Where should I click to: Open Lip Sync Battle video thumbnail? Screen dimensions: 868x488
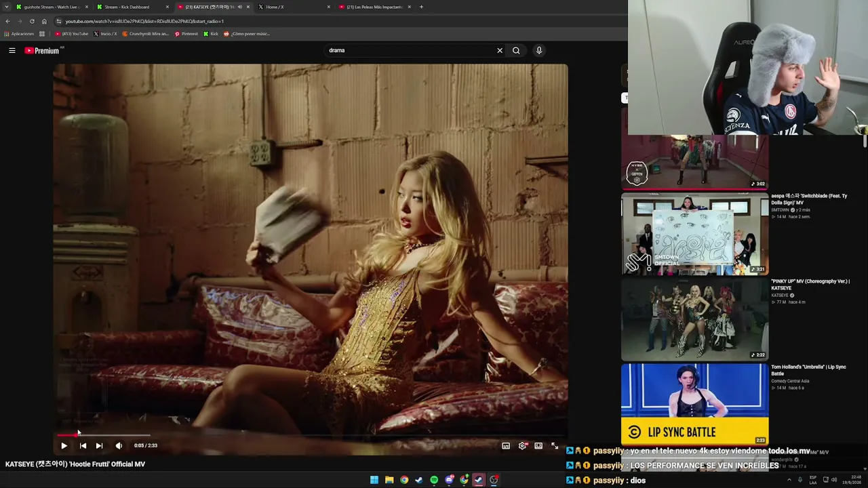click(695, 405)
